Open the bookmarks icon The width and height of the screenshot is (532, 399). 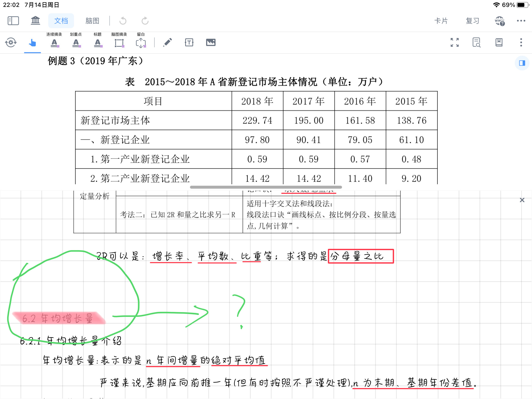pos(499,42)
